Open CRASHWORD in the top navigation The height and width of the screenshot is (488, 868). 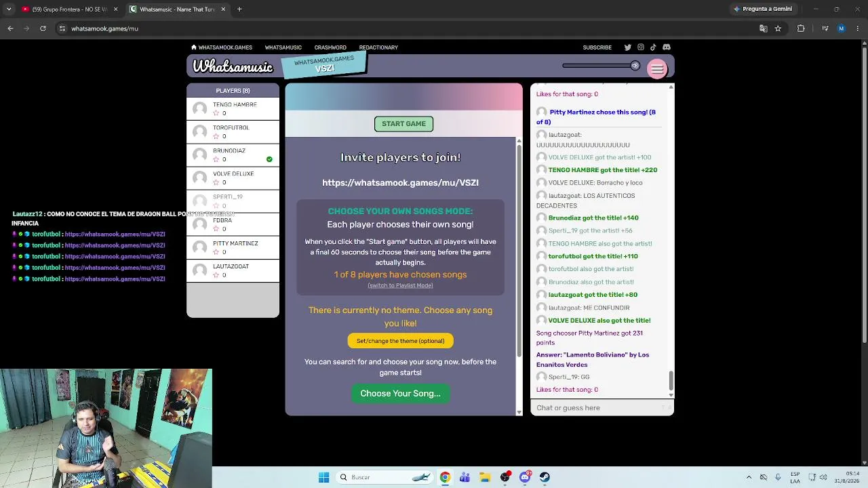[x=330, y=47]
